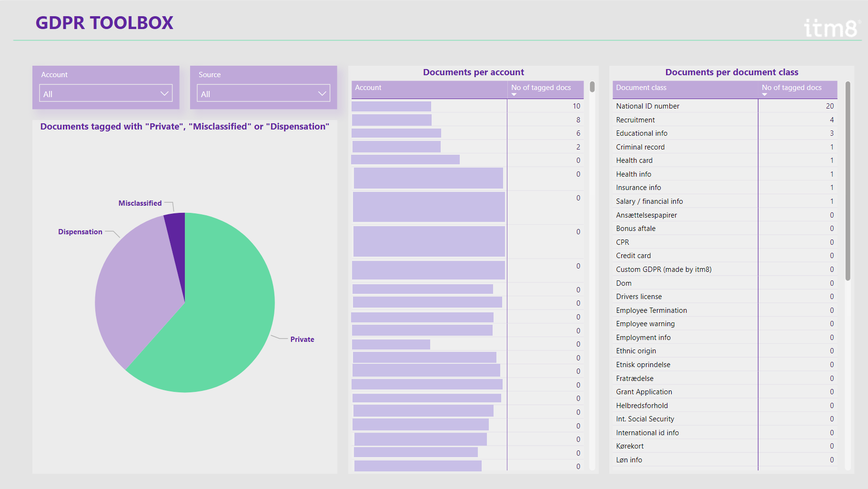
Task: Select the International id info row
Action: pyautogui.click(x=725, y=433)
